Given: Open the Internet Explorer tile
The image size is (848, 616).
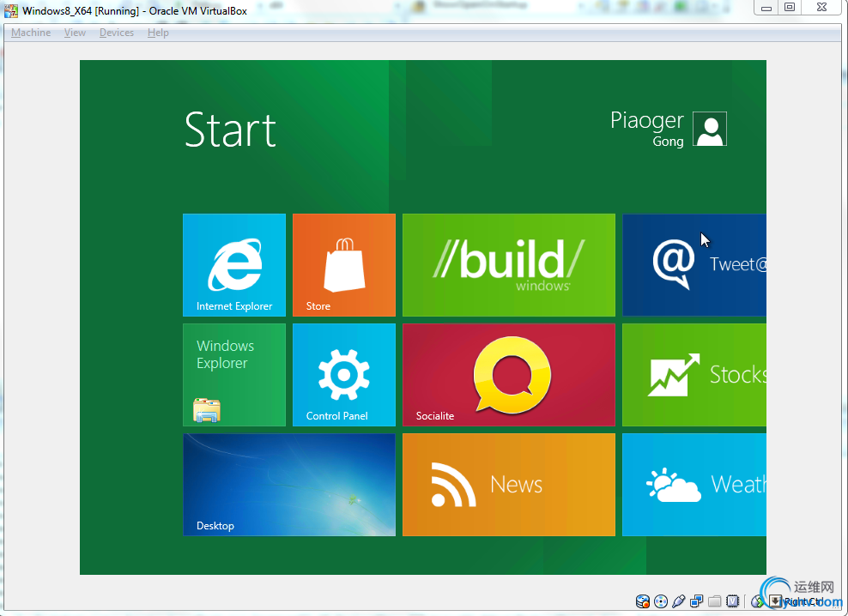Looking at the screenshot, I should [x=234, y=265].
